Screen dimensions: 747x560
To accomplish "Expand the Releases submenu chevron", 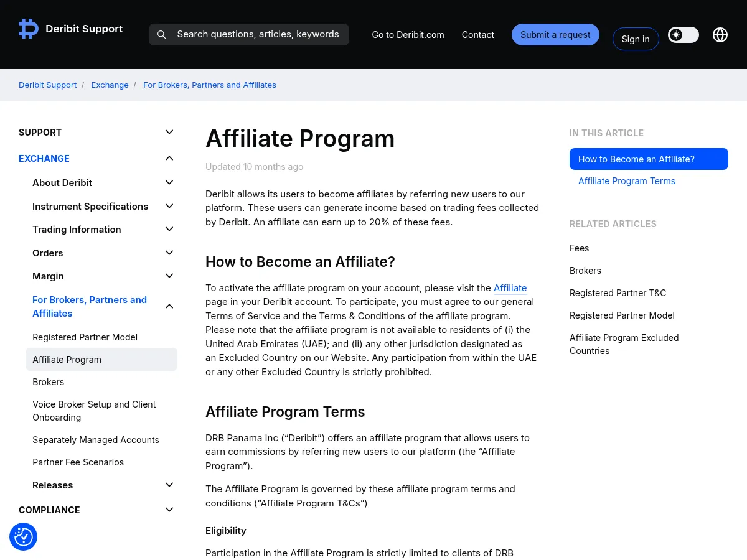I will point(169,485).
